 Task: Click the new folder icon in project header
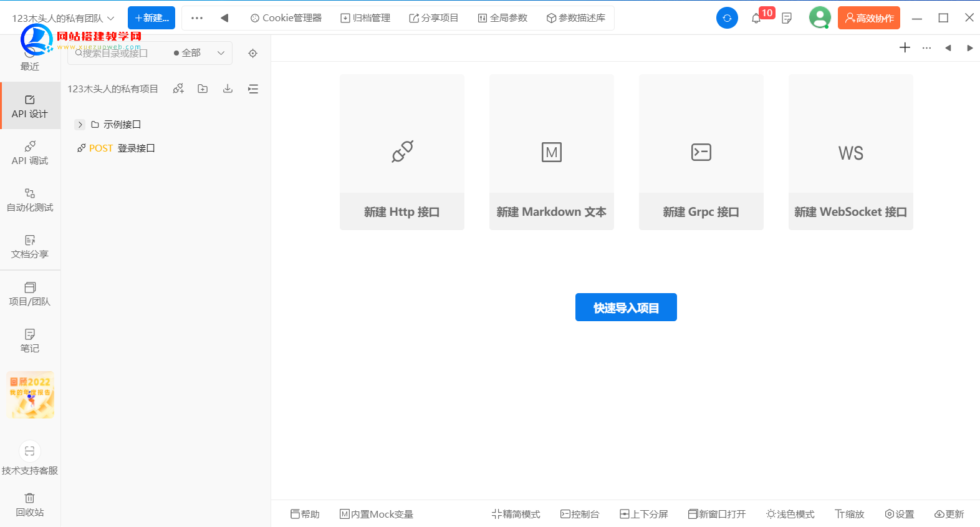[203, 89]
